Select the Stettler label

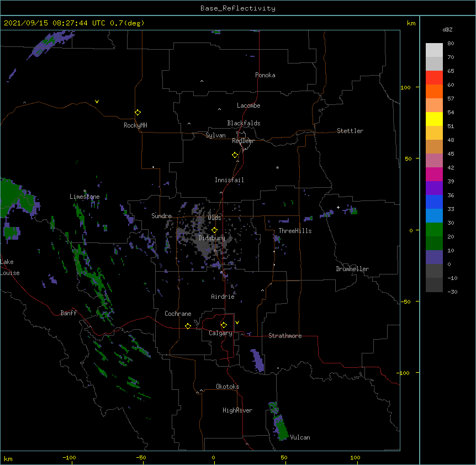pos(350,131)
